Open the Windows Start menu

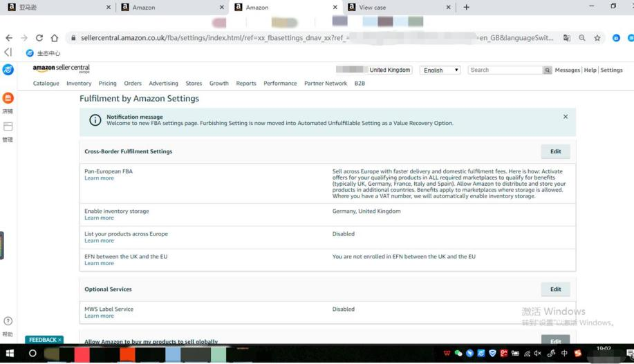pos(10,354)
